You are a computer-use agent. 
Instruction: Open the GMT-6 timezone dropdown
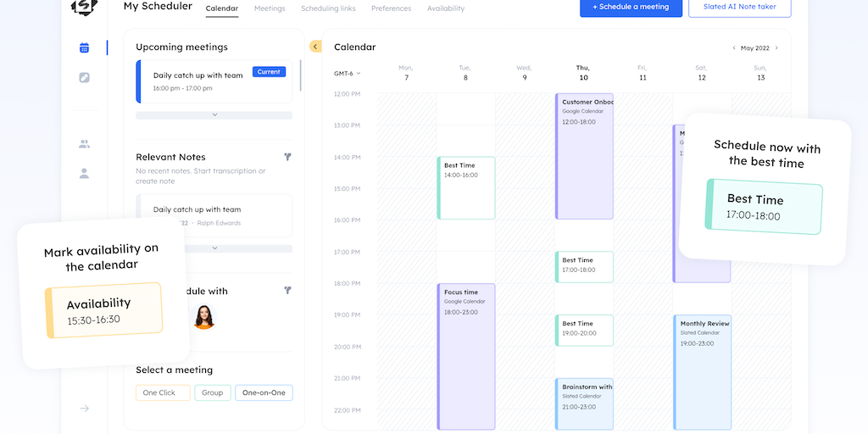(347, 74)
